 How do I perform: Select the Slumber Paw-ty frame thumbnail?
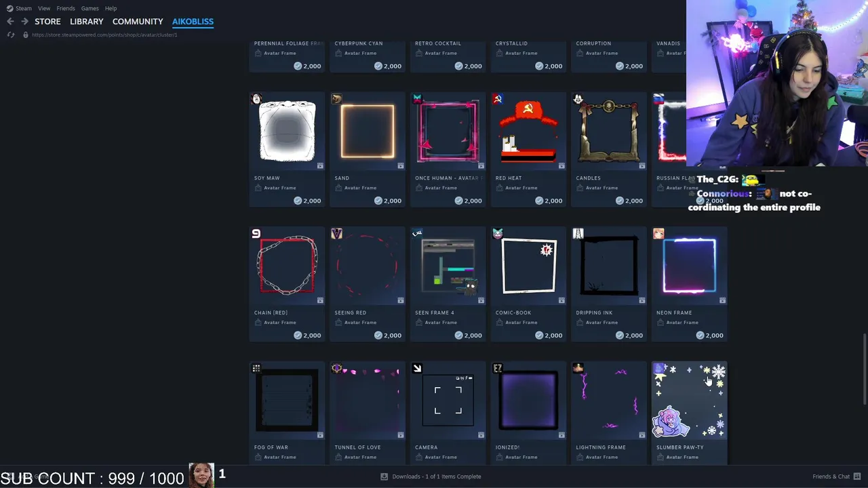point(689,401)
